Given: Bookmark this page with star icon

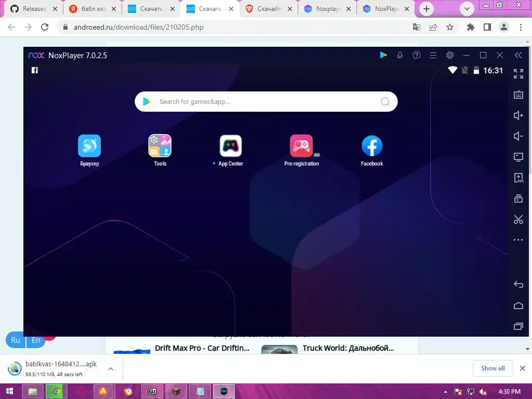Looking at the screenshot, I should coord(450,27).
